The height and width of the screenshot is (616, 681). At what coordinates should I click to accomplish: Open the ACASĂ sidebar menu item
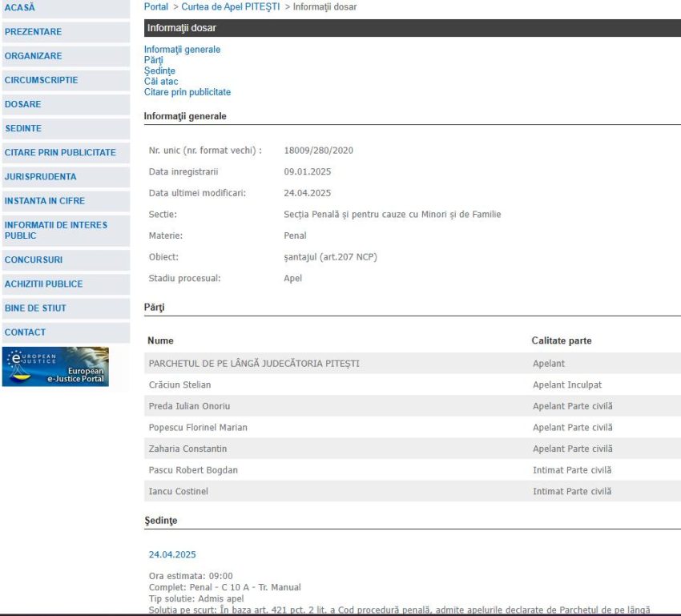point(20,8)
